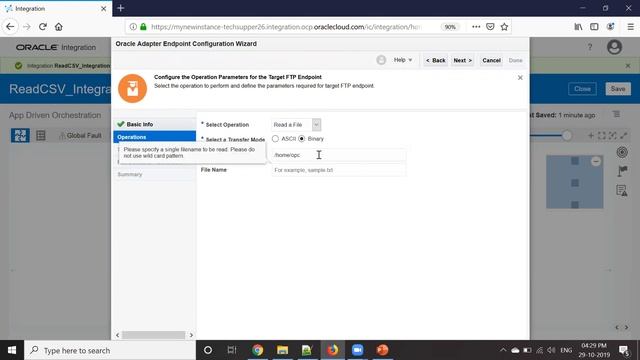The height and width of the screenshot is (360, 640).
Task: Click the help question mark icon
Action: point(590,47)
